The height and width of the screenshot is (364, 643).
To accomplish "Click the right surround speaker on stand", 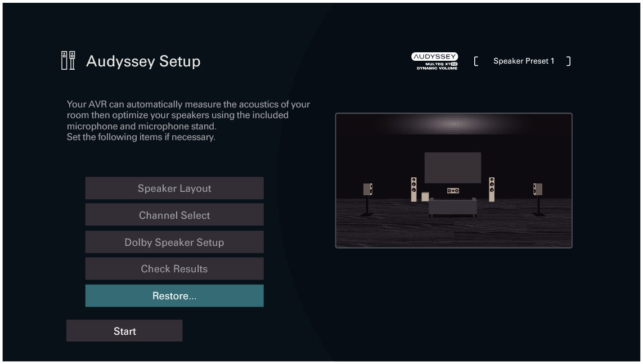I will click(x=538, y=199).
